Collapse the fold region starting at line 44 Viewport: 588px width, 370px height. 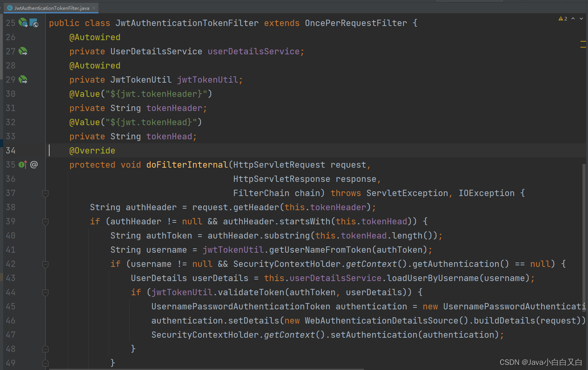45,292
